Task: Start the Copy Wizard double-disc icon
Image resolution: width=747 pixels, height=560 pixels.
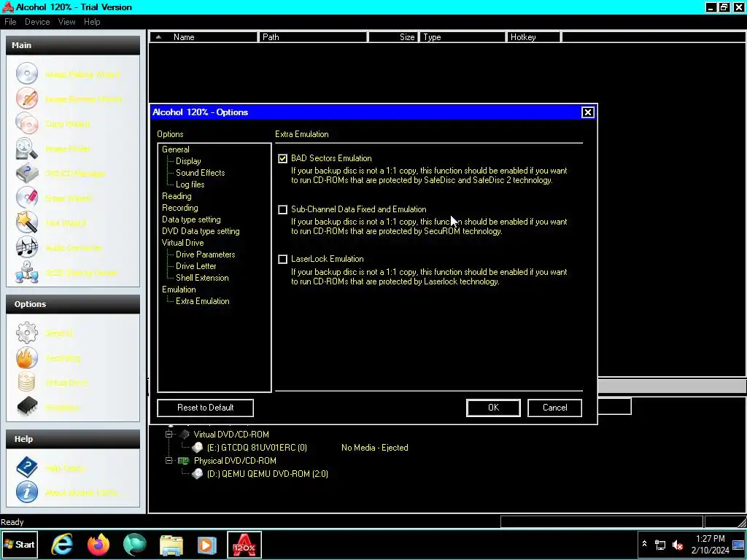Action: pos(27,123)
